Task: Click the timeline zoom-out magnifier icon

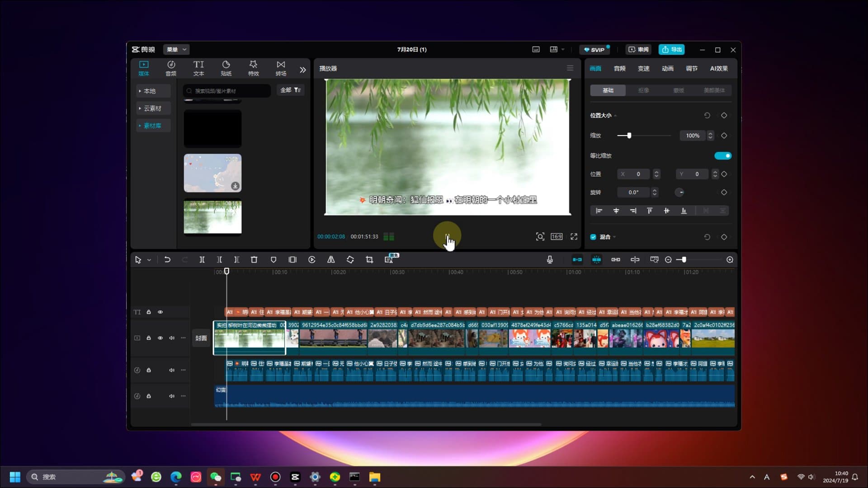Action: (668, 260)
